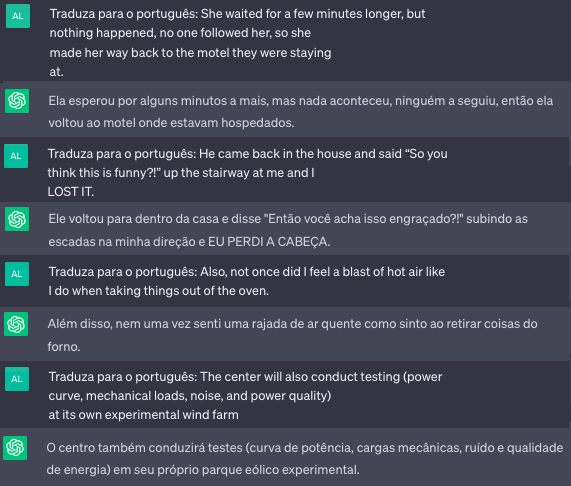Click the line 'at its own experimental wind farm'
Screen dimensions: 571x486
(x=143, y=415)
